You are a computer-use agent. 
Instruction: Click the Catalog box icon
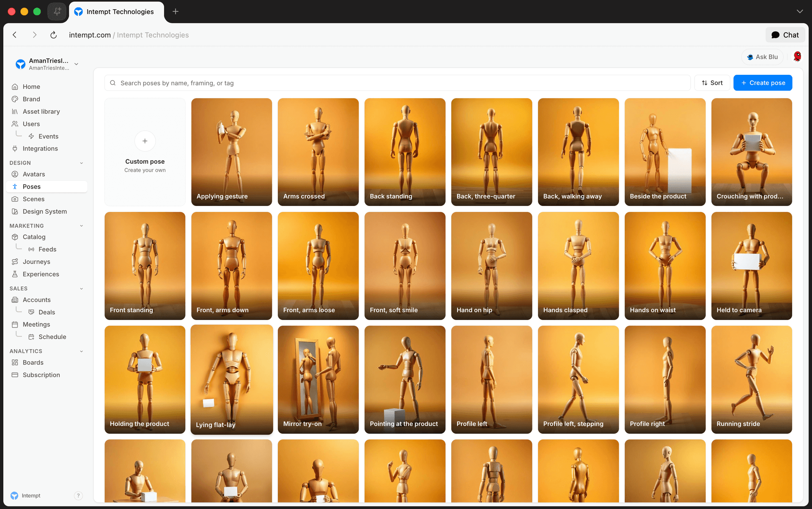click(15, 237)
